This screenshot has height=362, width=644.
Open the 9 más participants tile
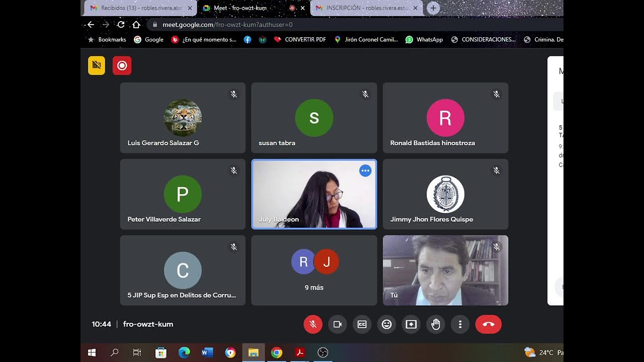pyautogui.click(x=314, y=270)
